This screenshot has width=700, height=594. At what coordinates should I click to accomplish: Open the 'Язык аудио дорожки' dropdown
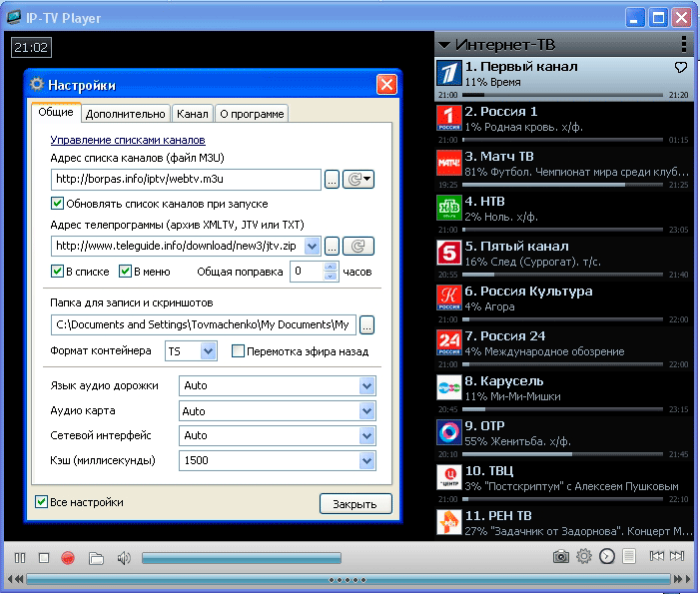[x=366, y=386]
